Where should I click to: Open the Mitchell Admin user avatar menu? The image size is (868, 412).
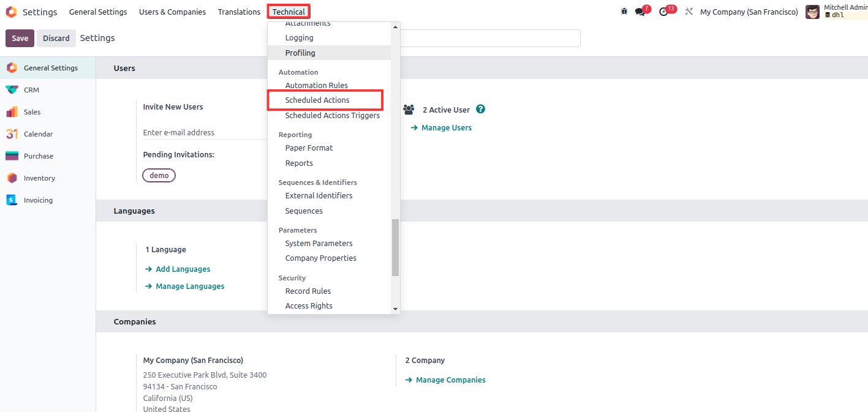pos(812,12)
